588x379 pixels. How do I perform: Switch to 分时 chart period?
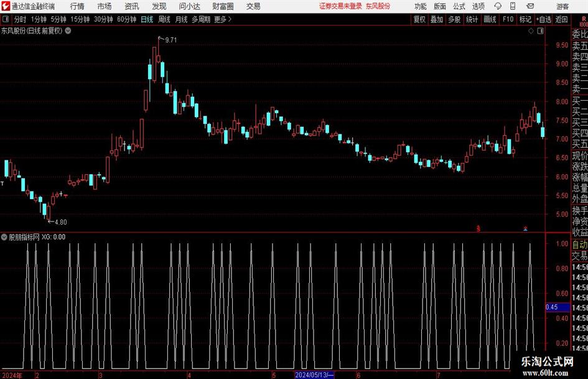coord(21,19)
